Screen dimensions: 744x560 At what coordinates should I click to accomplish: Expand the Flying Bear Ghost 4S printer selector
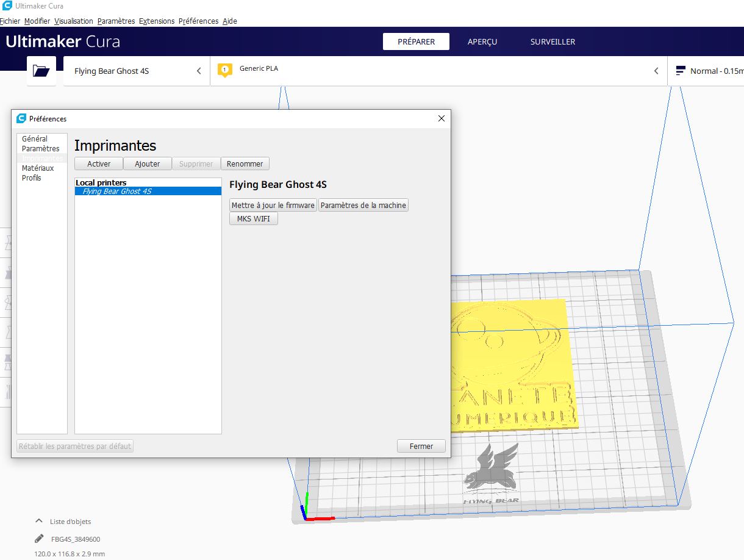click(x=137, y=71)
